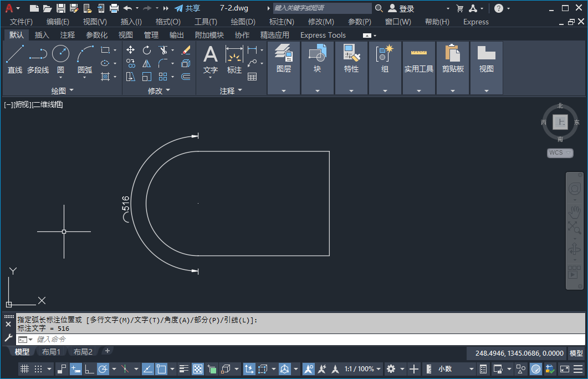Image resolution: width=588 pixels, height=379 pixels.
Task: Select the 多段线 (Polyline) tool
Action: click(x=38, y=60)
